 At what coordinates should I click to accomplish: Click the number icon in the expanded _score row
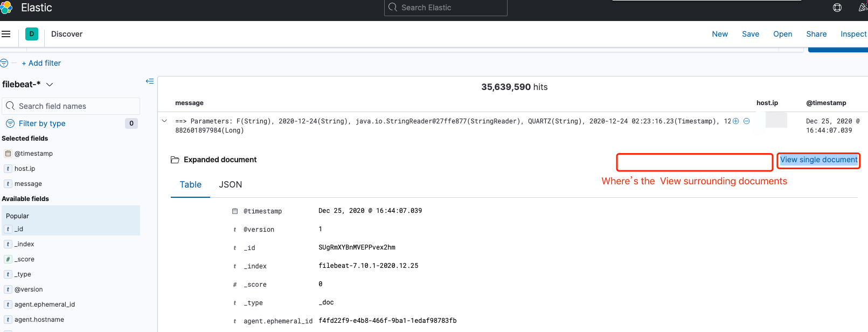tap(235, 285)
